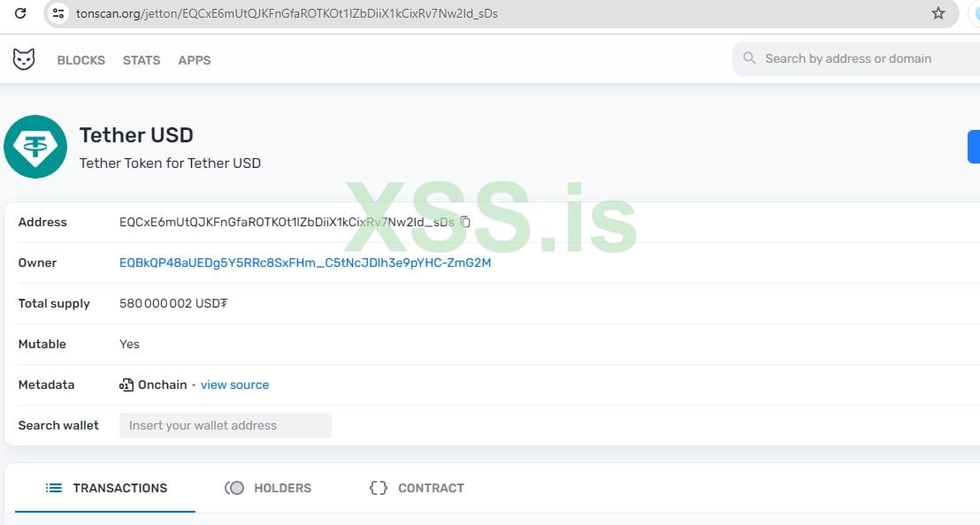Bookmark this page with the star icon
Screen dimensions: 980x525
[x=938, y=13]
